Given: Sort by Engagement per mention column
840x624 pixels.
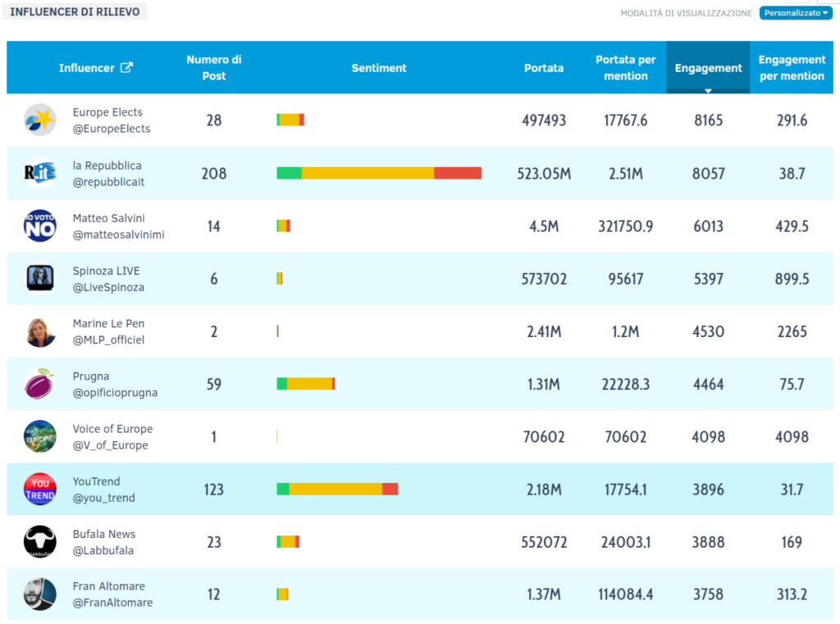Looking at the screenshot, I should coord(792,68).
